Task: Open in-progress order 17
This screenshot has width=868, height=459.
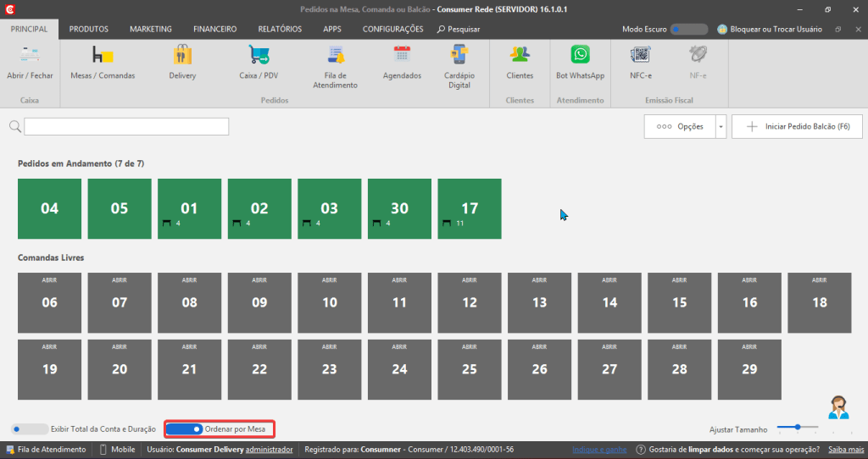Action: tap(470, 208)
